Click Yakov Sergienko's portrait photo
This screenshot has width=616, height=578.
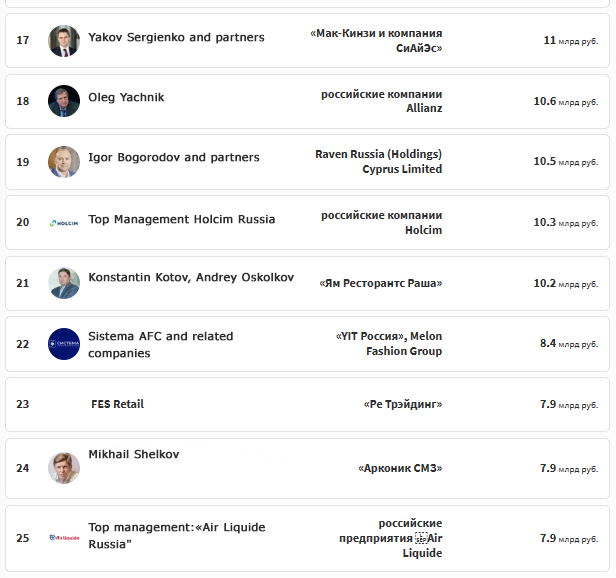pos(64,41)
